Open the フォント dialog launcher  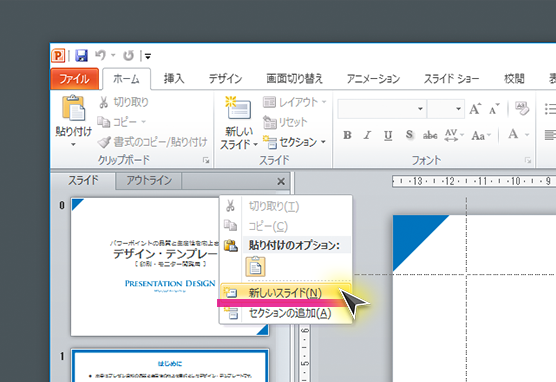click(x=528, y=161)
